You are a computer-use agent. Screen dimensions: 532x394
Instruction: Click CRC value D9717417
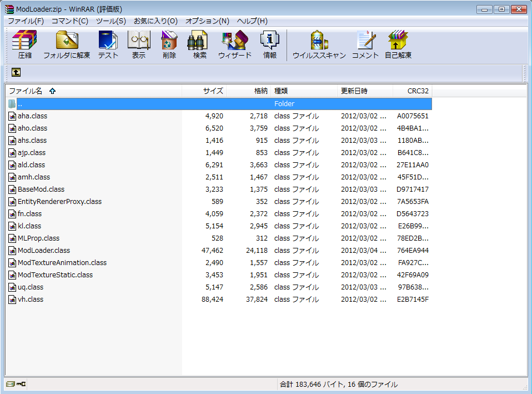click(x=413, y=189)
